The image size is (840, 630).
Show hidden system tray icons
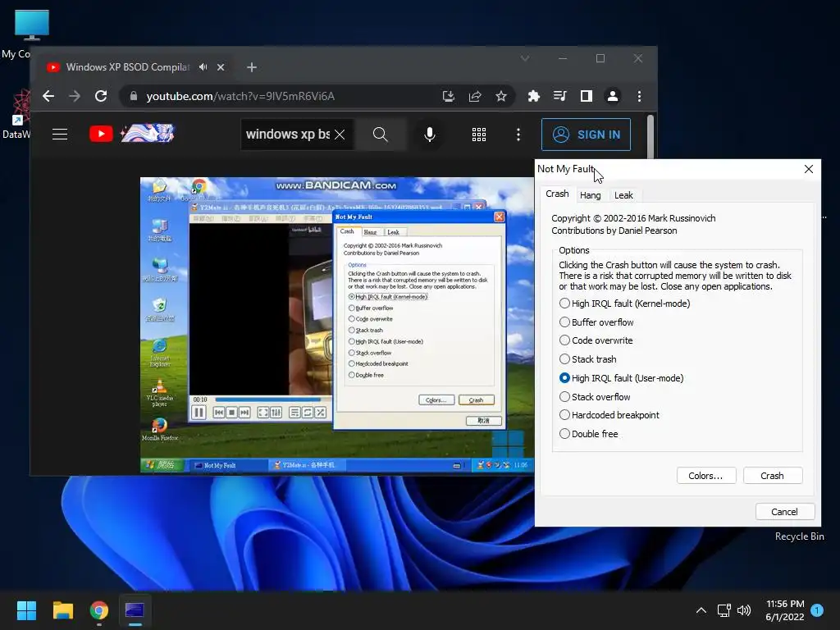coord(701,610)
